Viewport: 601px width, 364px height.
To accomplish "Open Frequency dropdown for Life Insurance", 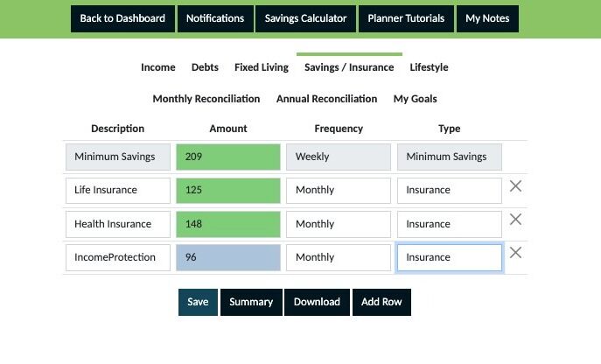I will point(339,191).
